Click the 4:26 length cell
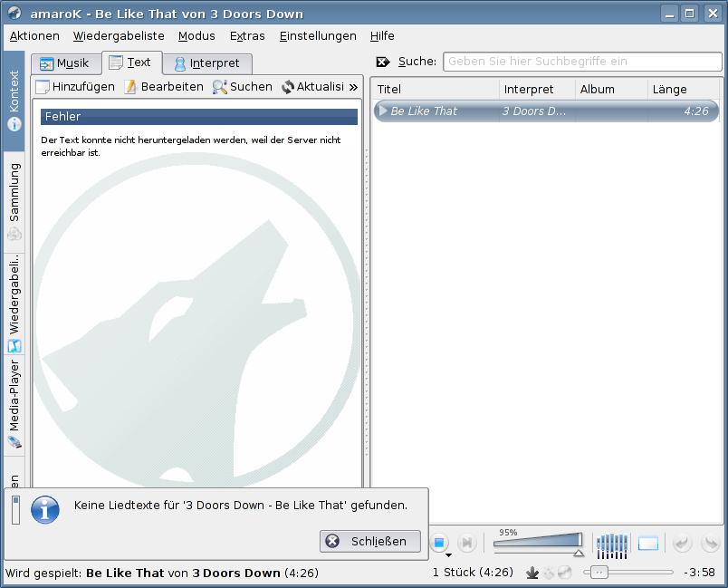Screen dimensions: 728x588 pos(696,111)
